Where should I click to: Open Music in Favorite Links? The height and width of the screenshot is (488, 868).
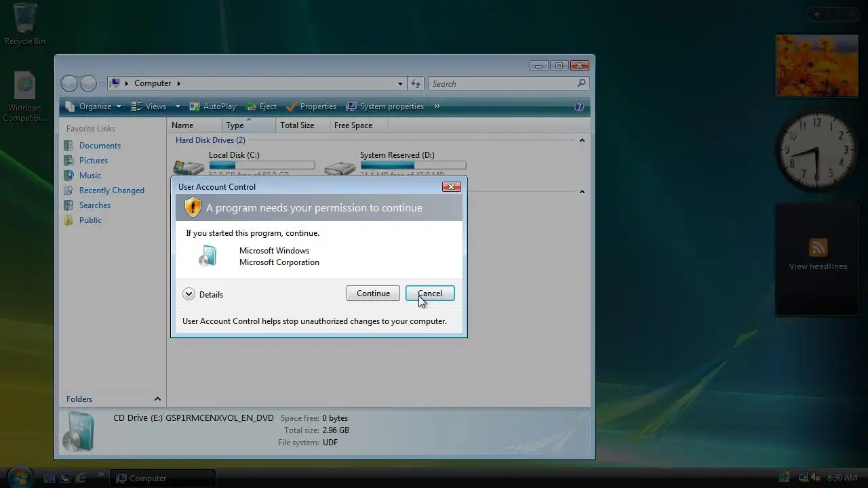[90, 176]
